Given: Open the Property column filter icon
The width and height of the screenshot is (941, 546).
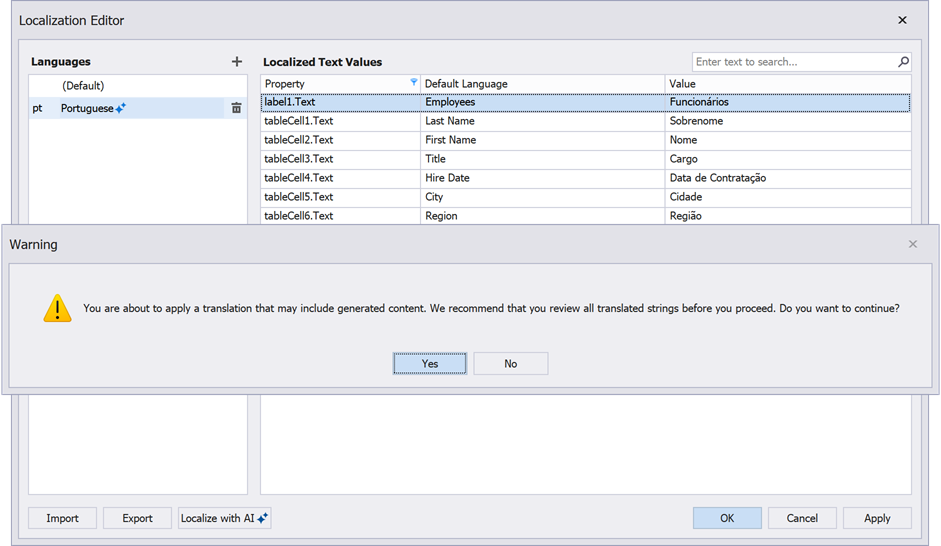Looking at the screenshot, I should 413,82.
